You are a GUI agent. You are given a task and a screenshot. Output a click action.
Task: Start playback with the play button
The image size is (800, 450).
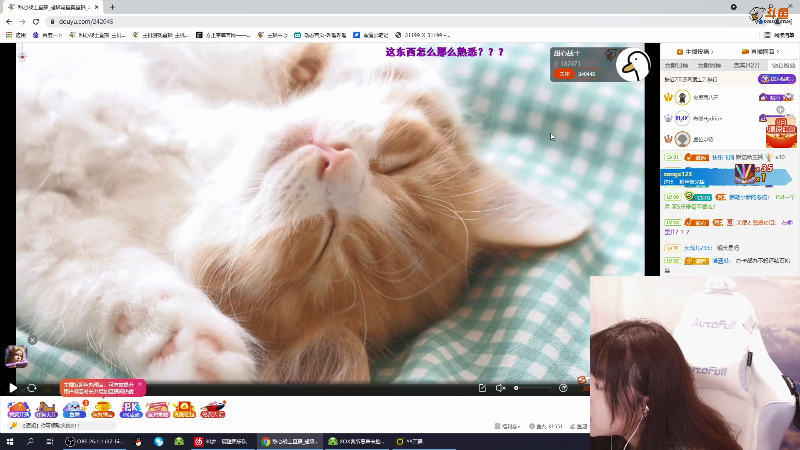pyautogui.click(x=13, y=388)
